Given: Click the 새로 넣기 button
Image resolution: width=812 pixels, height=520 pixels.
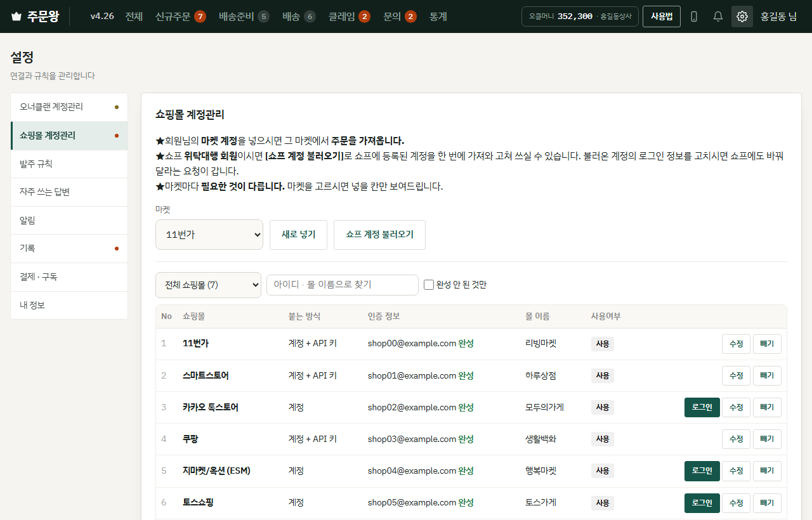Looking at the screenshot, I should click(x=298, y=235).
